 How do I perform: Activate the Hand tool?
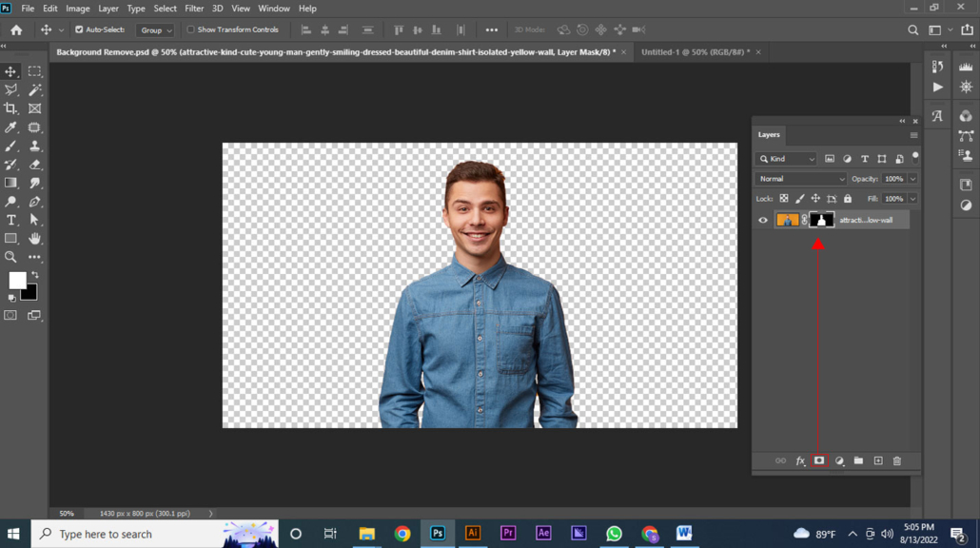pos(35,238)
